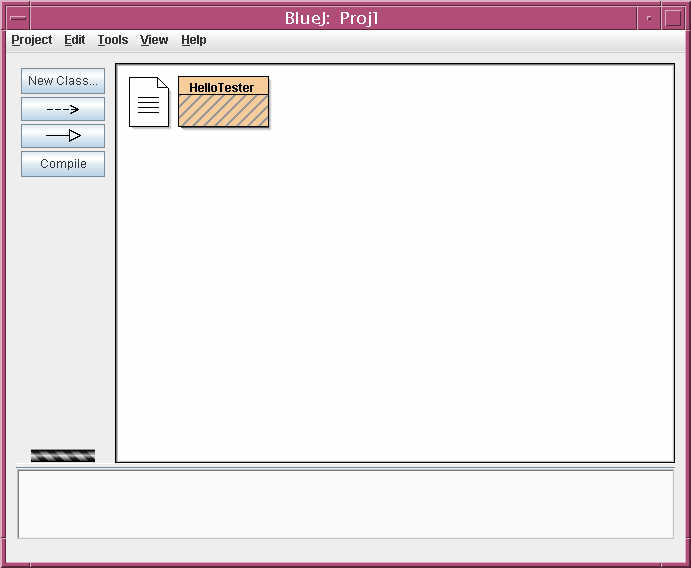The image size is (691, 568).
Task: Open the Help menu
Action: [193, 40]
